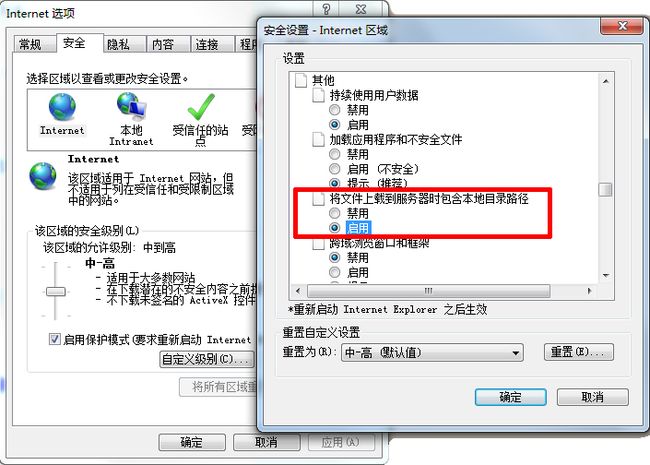Click the horizontal scrollbar right arrow
This screenshot has height=465, width=650.
tap(589, 291)
